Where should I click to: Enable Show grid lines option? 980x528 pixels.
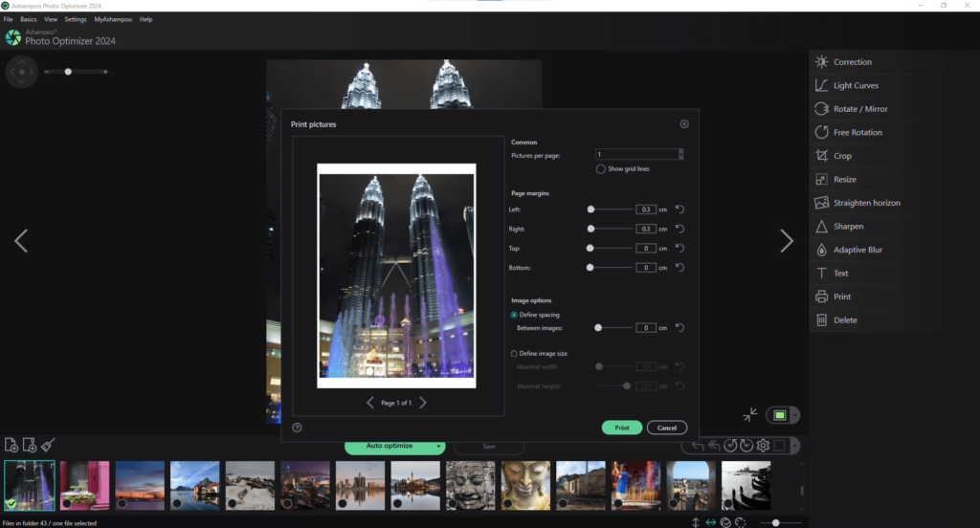click(601, 168)
